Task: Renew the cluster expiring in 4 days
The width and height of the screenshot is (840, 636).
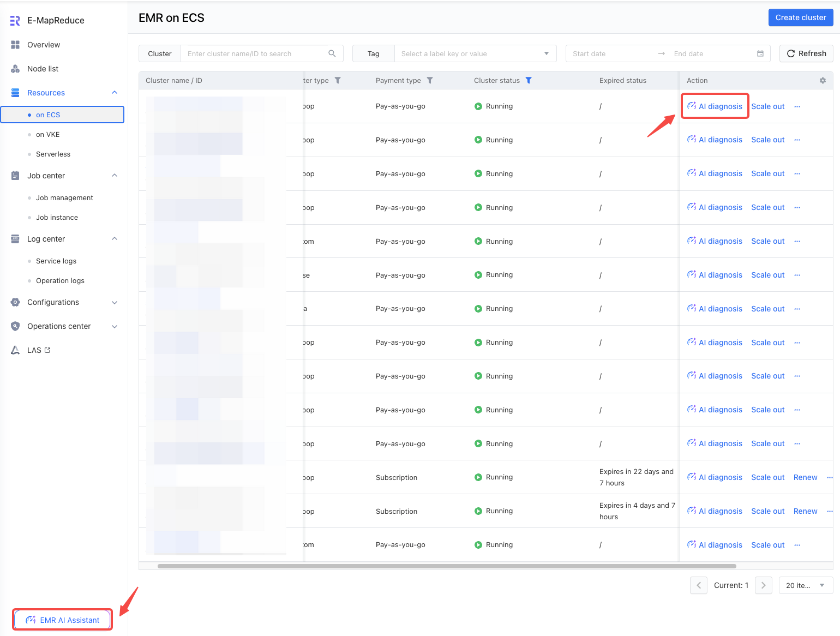Action: 805,511
